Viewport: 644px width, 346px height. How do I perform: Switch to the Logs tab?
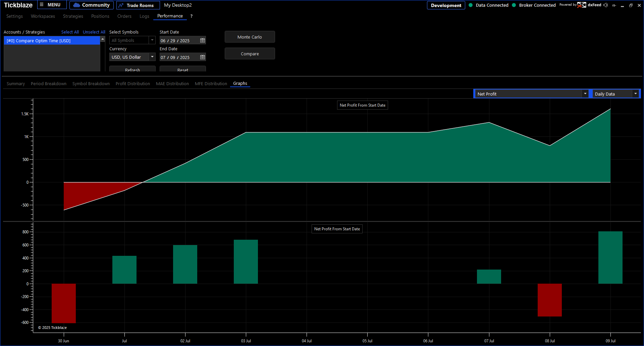(144, 16)
